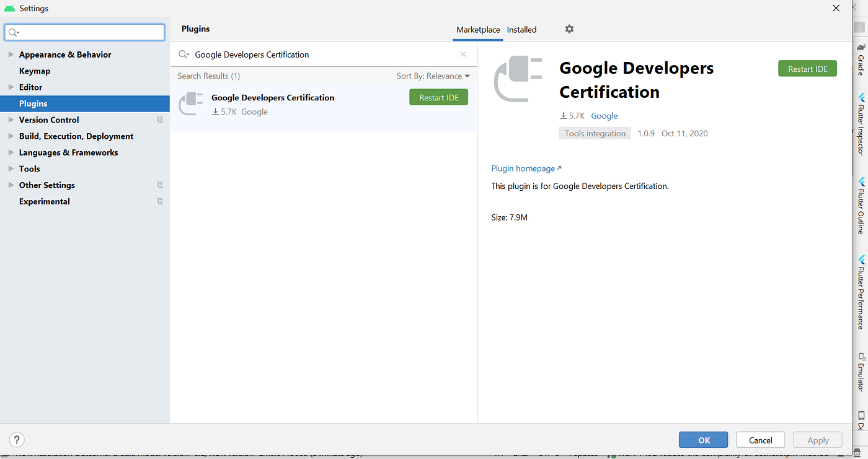Click the Oct 11, 2020 release date

(x=684, y=133)
